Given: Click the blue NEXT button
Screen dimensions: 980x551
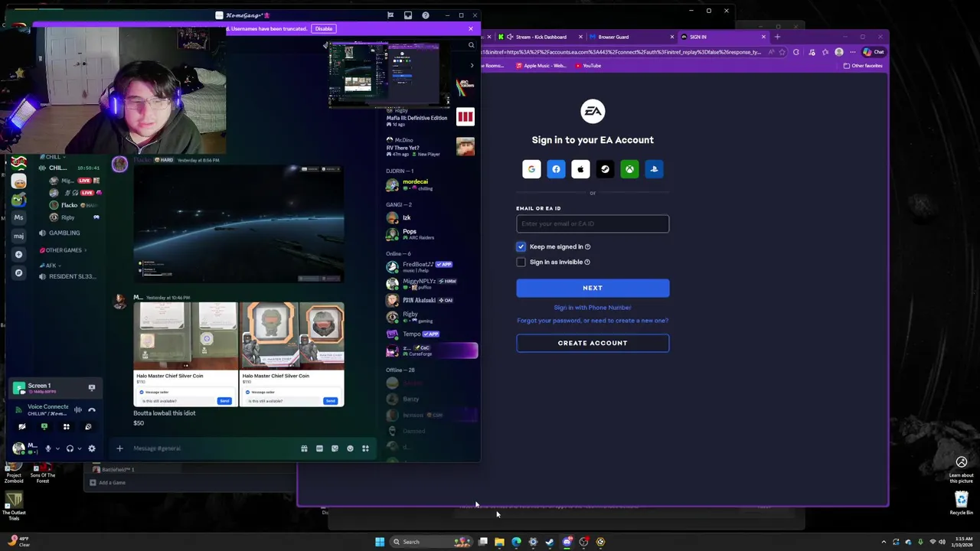Looking at the screenshot, I should 593,288.
